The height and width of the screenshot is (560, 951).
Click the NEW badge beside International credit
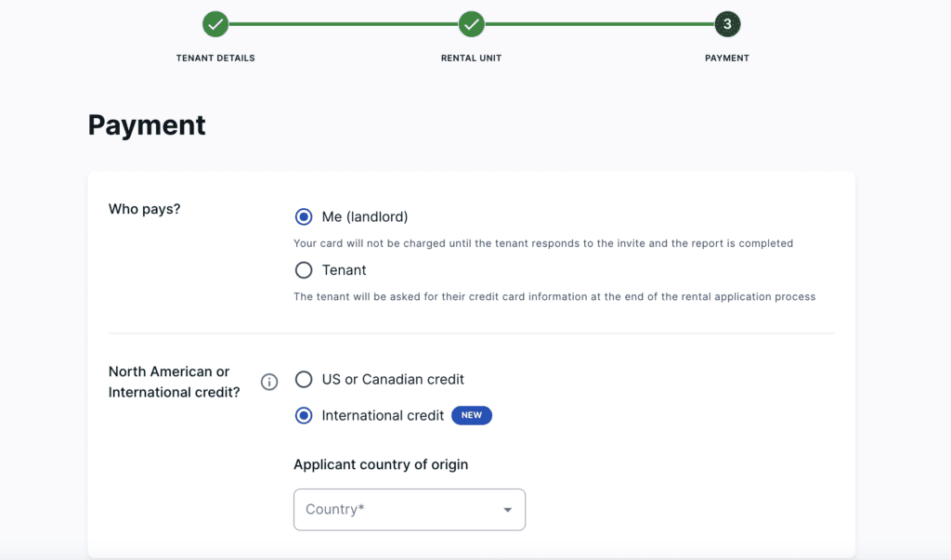472,415
